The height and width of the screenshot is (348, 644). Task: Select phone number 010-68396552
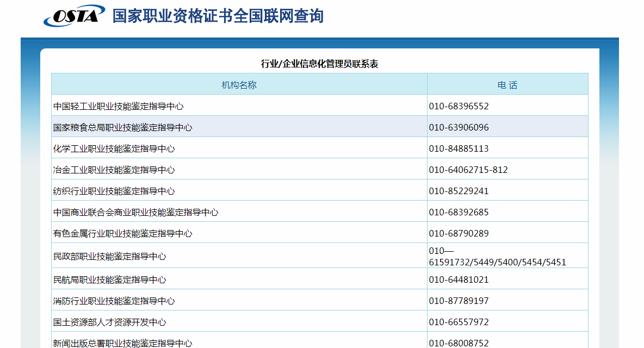pyautogui.click(x=459, y=106)
